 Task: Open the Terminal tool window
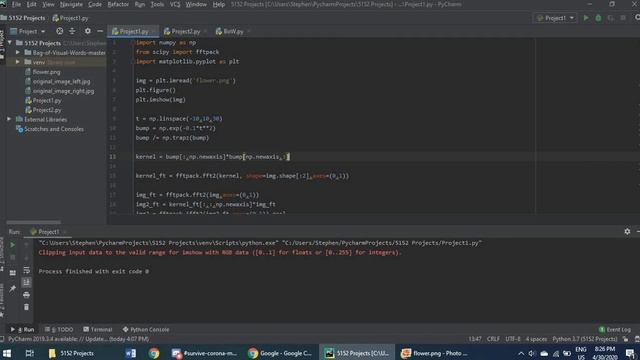tap(98, 329)
